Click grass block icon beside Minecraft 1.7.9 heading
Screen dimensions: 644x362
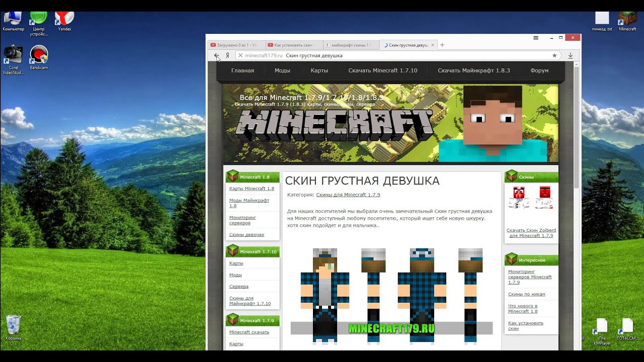[232, 319]
